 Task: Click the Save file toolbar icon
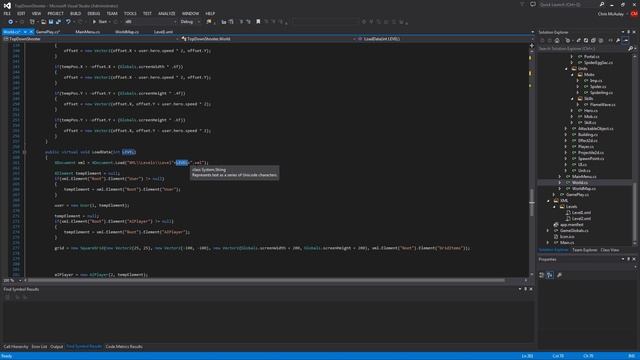pyautogui.click(x=51, y=22)
